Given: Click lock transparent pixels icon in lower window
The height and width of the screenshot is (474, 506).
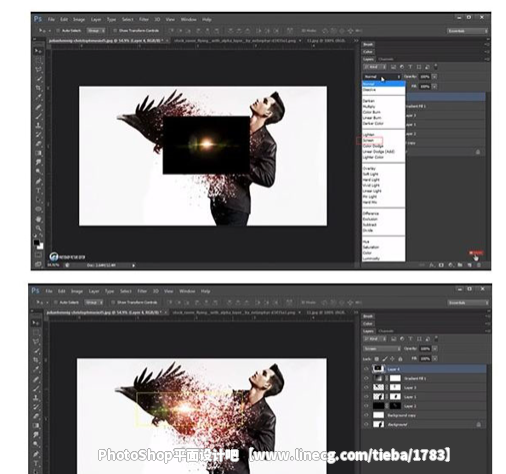Looking at the screenshot, I should pyautogui.click(x=376, y=359).
